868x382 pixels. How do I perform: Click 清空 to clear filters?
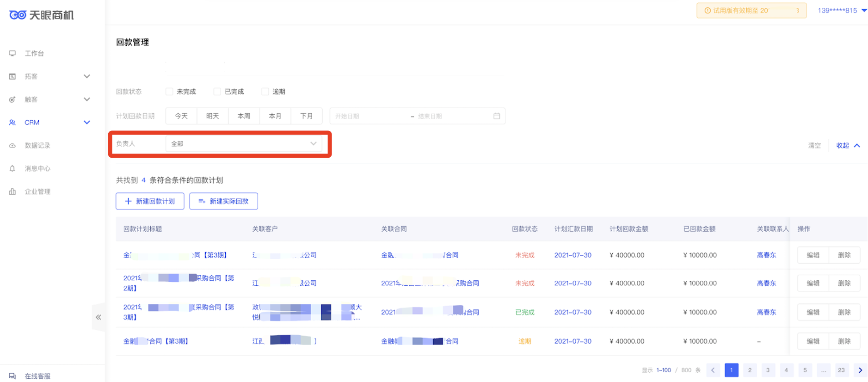pos(814,146)
